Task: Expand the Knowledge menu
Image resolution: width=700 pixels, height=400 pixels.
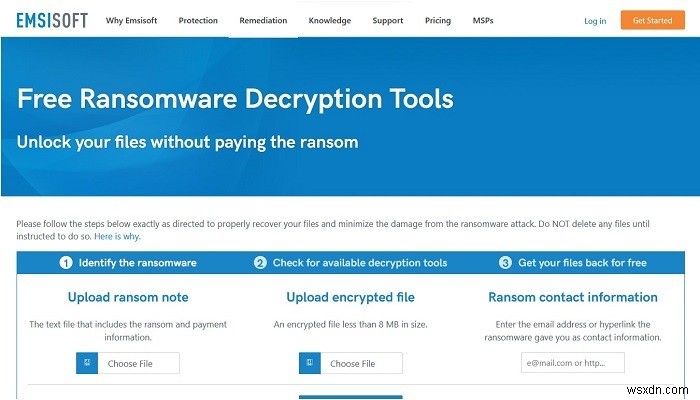Action: 330,21
